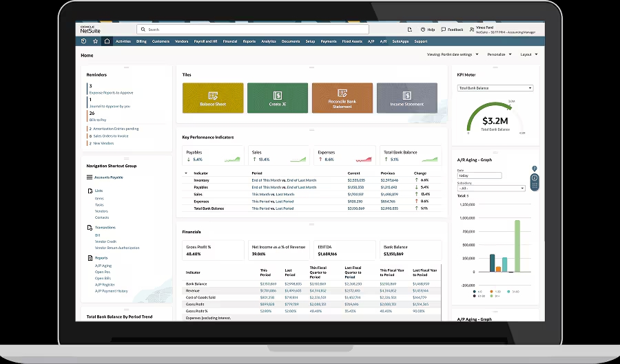Open the Income Statement tile
Viewport: 620px width, 364px height.
[x=406, y=98]
